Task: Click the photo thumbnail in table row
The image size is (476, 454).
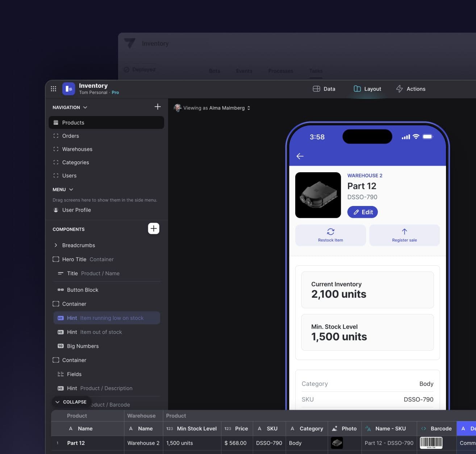Action: [x=337, y=443]
